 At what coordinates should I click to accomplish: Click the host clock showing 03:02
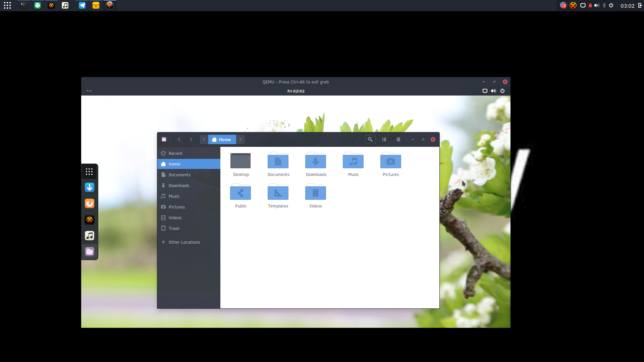pos(627,6)
